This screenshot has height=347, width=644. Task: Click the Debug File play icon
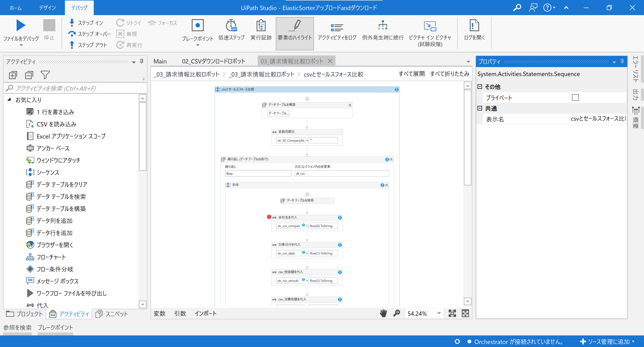[20, 25]
